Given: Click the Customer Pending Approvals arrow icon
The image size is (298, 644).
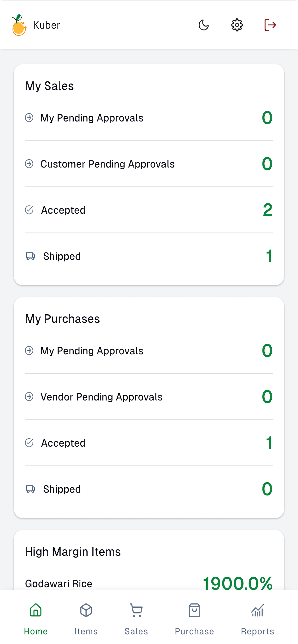Looking at the screenshot, I should click(29, 164).
